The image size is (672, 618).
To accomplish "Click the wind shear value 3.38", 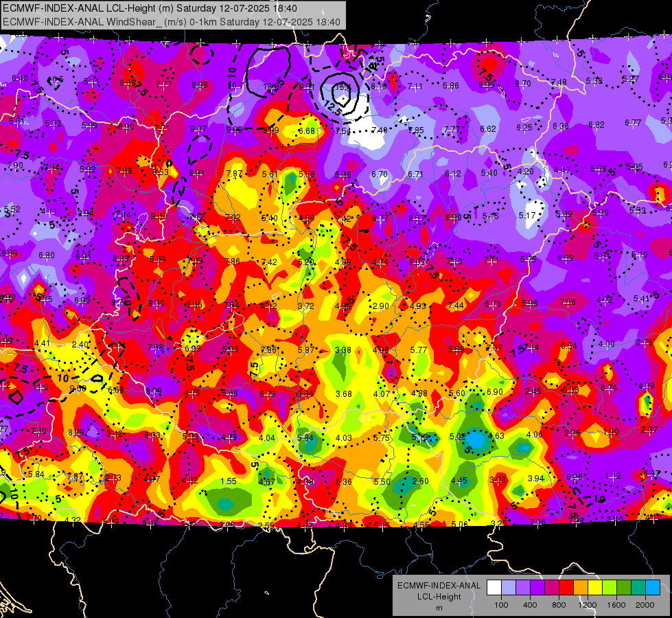I will [343, 350].
